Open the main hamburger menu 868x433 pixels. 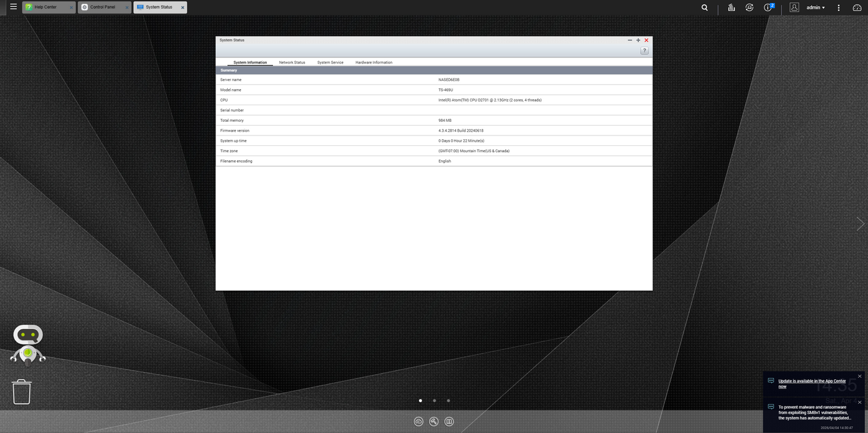pos(13,7)
